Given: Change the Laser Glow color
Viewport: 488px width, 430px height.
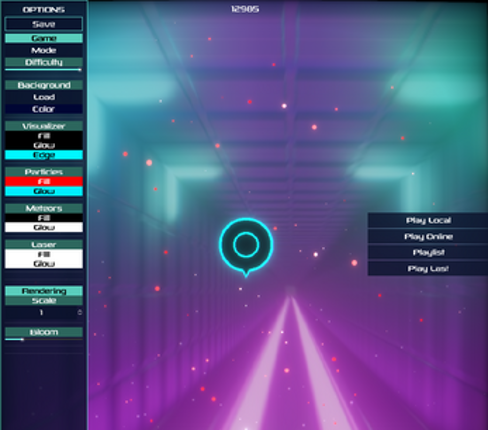Looking at the screenshot, I should pos(44,264).
